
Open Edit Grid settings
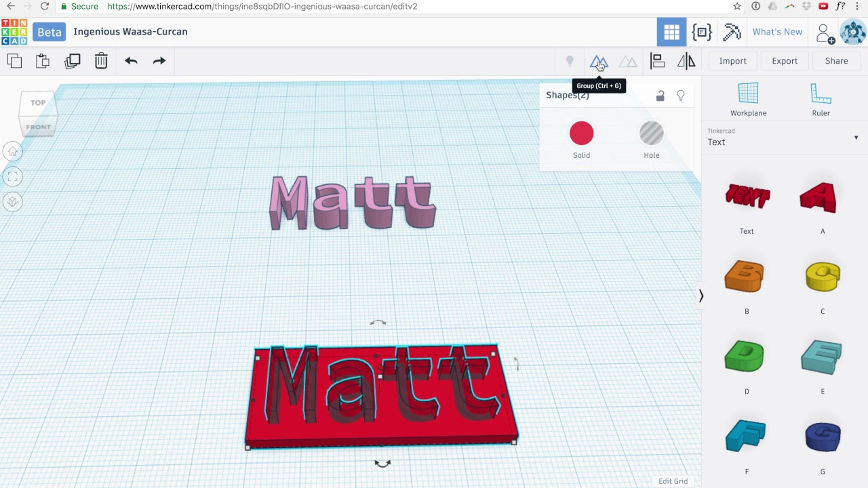673,481
